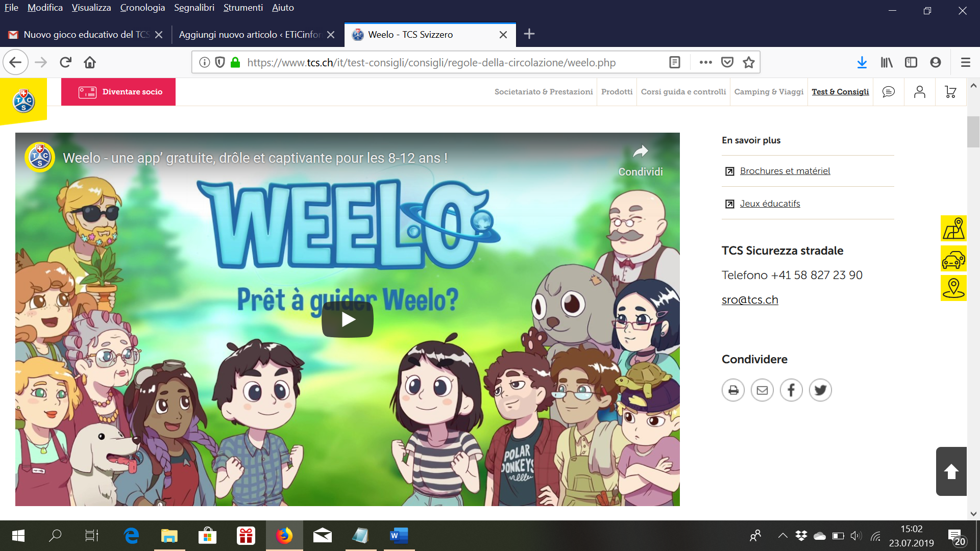Viewport: 980px width, 551px height.
Task: Play the Weelo video
Action: tap(348, 320)
